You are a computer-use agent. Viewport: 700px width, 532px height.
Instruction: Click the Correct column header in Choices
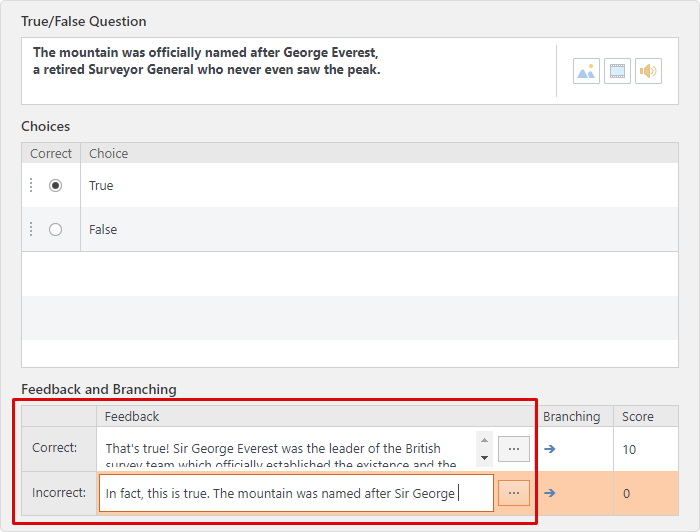click(x=51, y=154)
